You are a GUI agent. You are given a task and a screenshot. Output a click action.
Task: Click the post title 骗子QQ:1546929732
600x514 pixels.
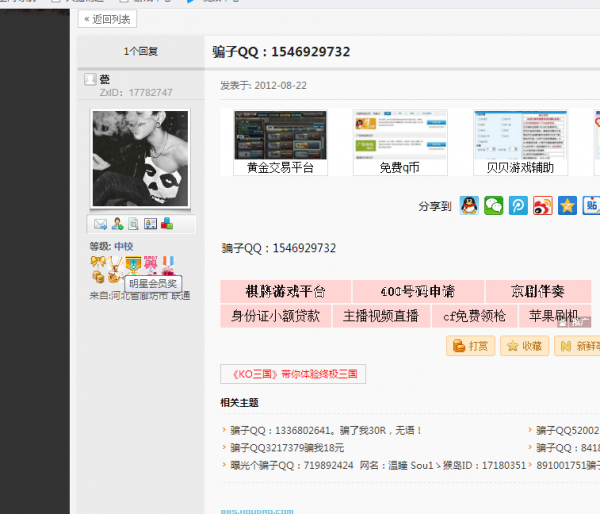tap(281, 52)
